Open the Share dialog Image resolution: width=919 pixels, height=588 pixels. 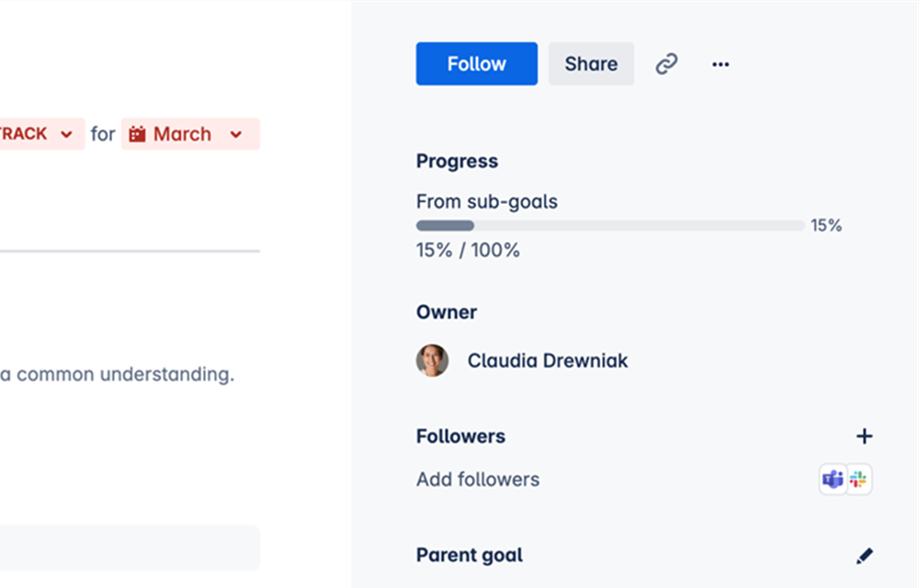click(x=591, y=63)
